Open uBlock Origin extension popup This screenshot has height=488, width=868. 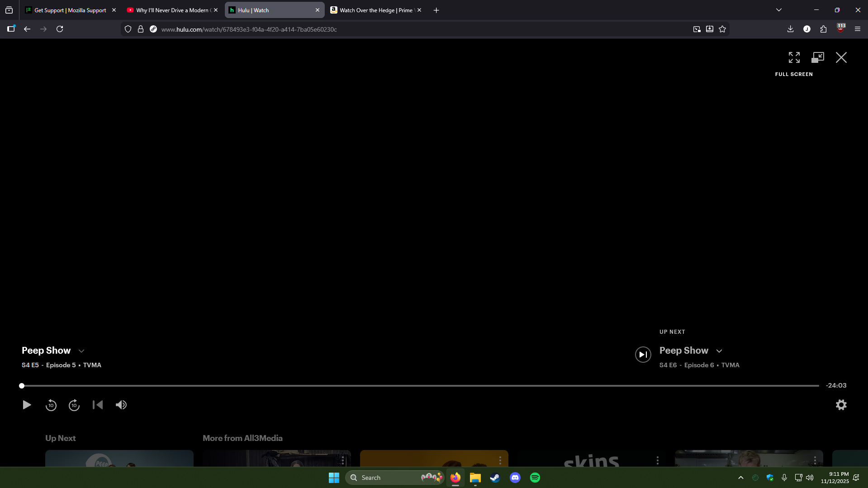pos(840,28)
